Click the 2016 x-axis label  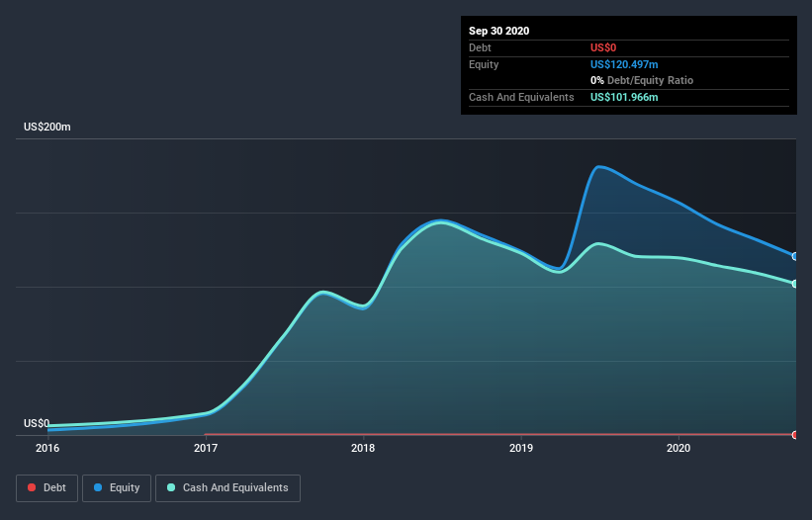coord(47,448)
